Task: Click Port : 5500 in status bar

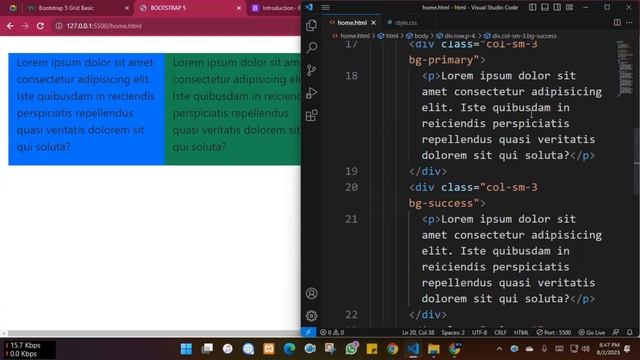Action: click(553, 333)
